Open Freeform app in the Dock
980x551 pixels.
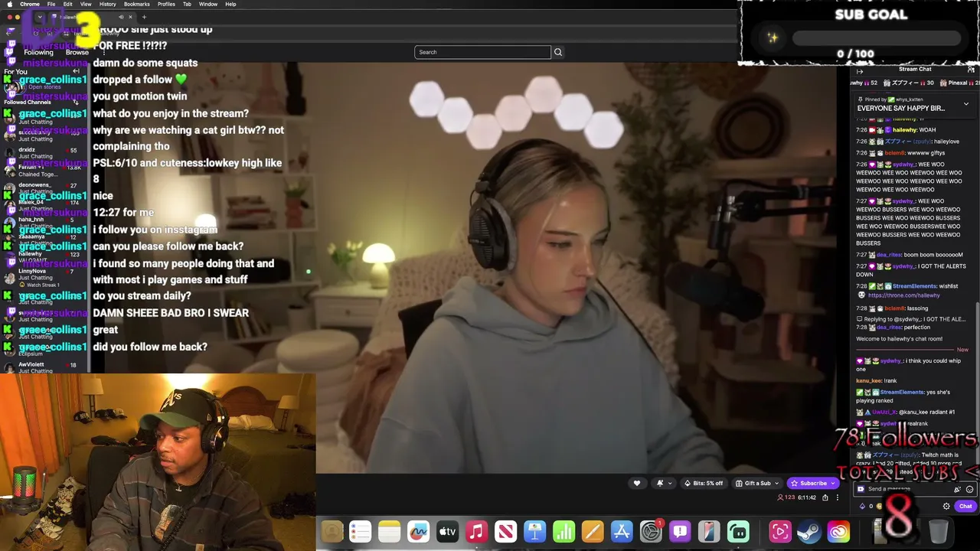coord(418,531)
